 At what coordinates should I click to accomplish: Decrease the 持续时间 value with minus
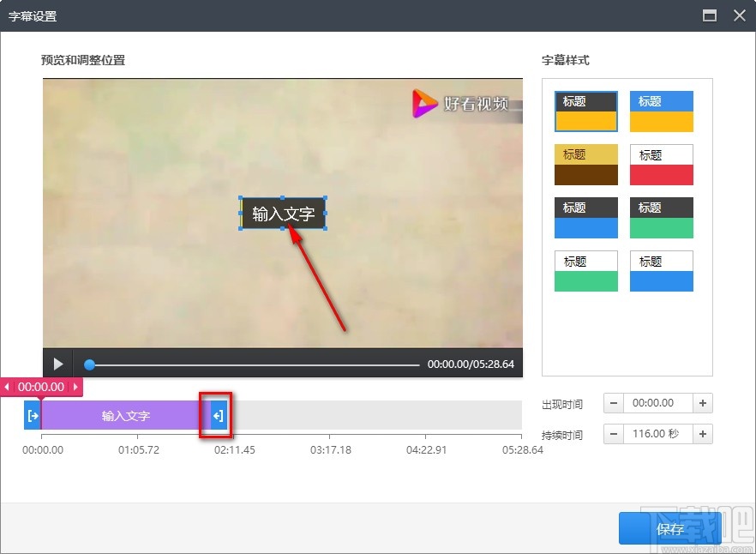click(614, 434)
